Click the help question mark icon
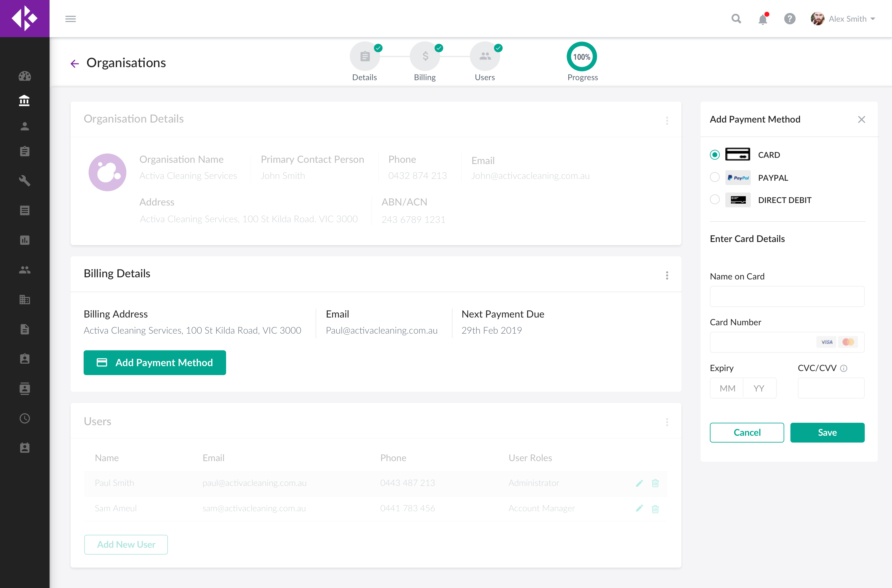This screenshot has width=892, height=588. click(x=789, y=19)
